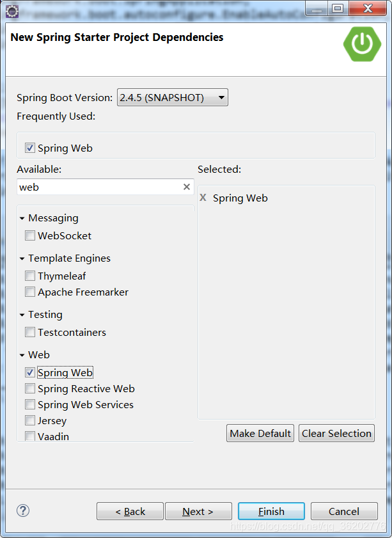Screen dimensions: 392x538
Task: Check the WebSocket dependency
Action: [x=30, y=235]
